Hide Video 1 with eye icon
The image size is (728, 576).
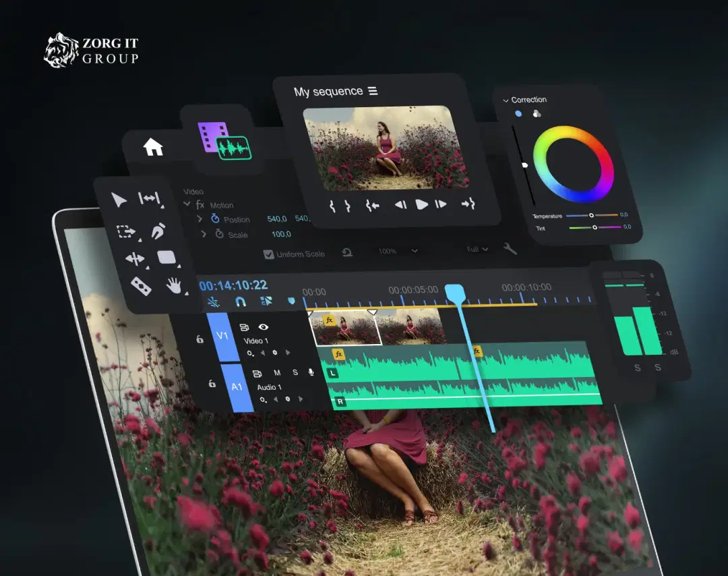(264, 327)
